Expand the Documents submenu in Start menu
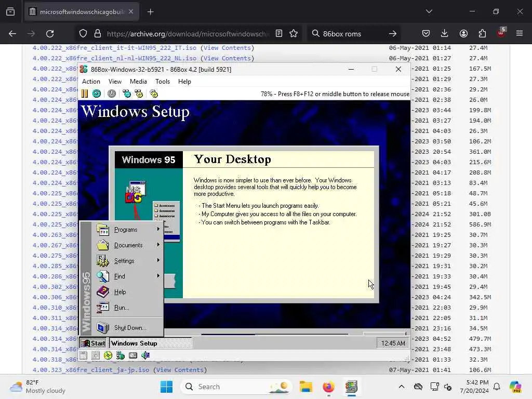This screenshot has width=532, height=399. pyautogui.click(x=128, y=245)
